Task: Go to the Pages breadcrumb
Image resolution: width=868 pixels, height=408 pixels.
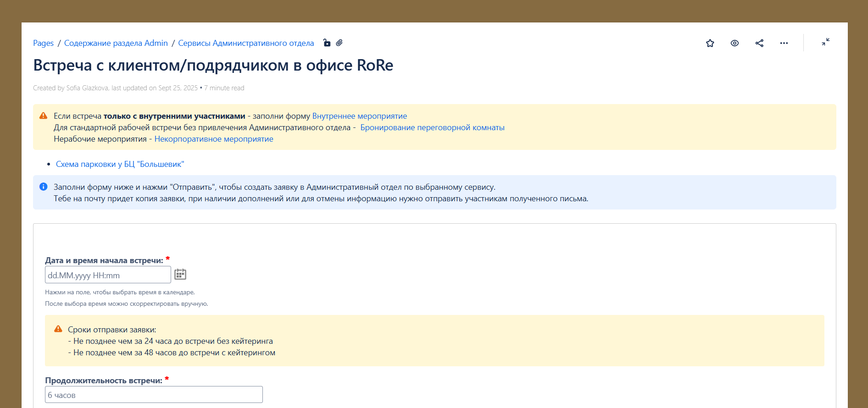Action: pos(43,43)
